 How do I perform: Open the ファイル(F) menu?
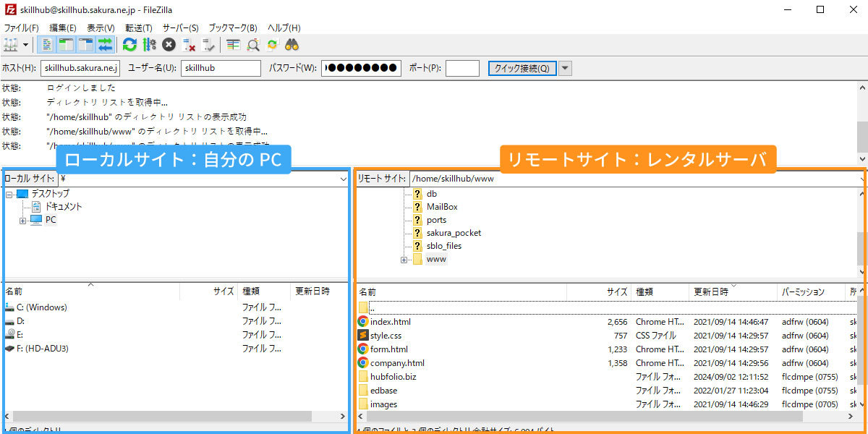click(x=21, y=27)
